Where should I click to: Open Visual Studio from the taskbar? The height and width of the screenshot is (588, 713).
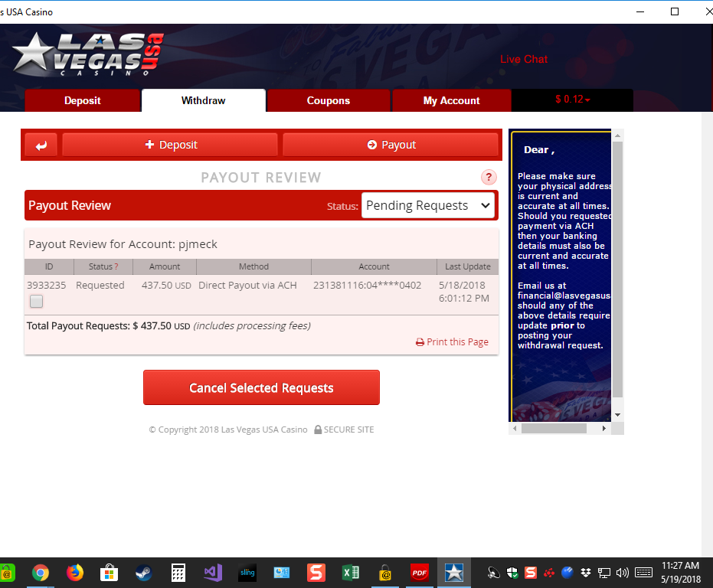213,573
